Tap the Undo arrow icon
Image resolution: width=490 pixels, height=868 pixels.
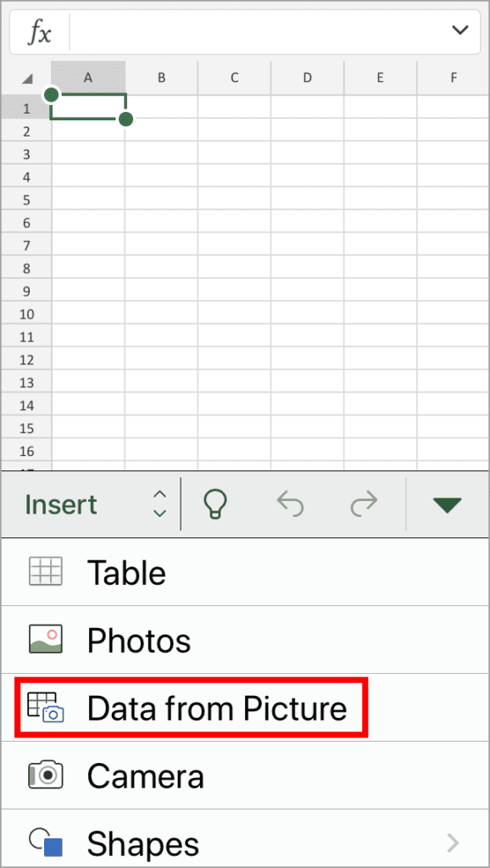pos(291,504)
